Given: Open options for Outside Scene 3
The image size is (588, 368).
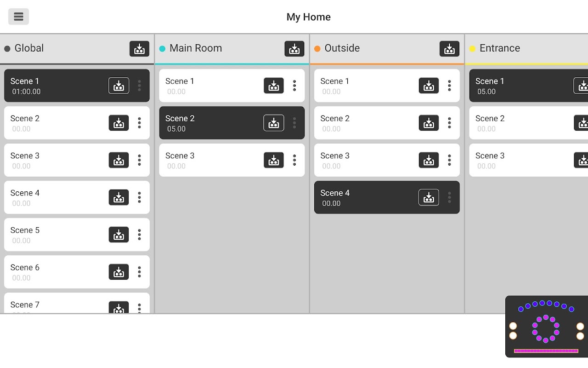Looking at the screenshot, I should pyautogui.click(x=449, y=160).
